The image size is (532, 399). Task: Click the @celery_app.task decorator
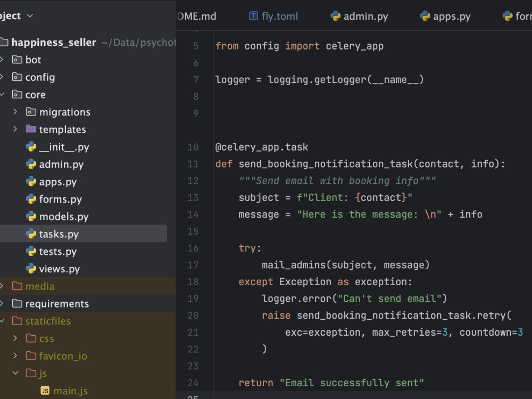point(262,147)
